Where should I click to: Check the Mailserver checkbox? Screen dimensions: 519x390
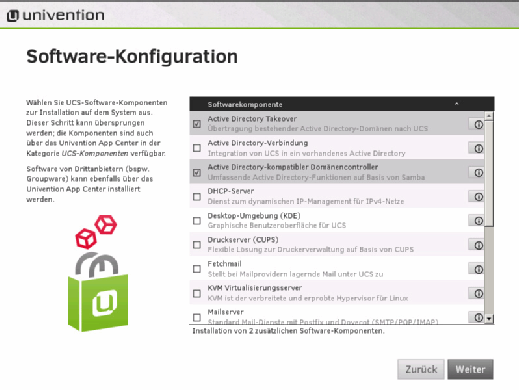tap(197, 317)
